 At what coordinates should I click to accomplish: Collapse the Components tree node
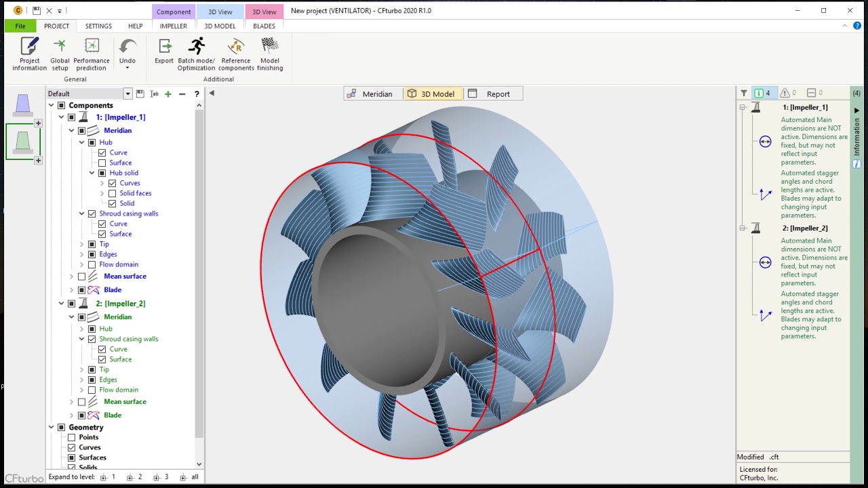click(x=52, y=105)
